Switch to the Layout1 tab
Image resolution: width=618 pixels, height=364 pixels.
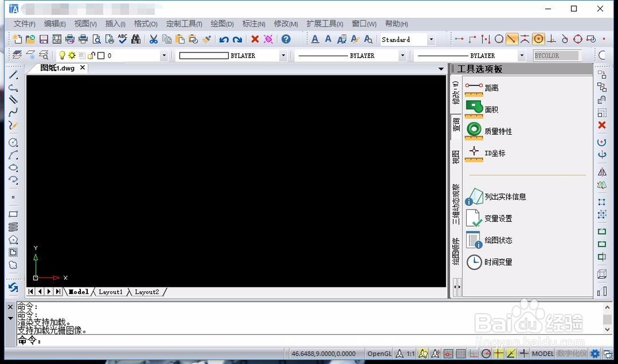(111, 292)
